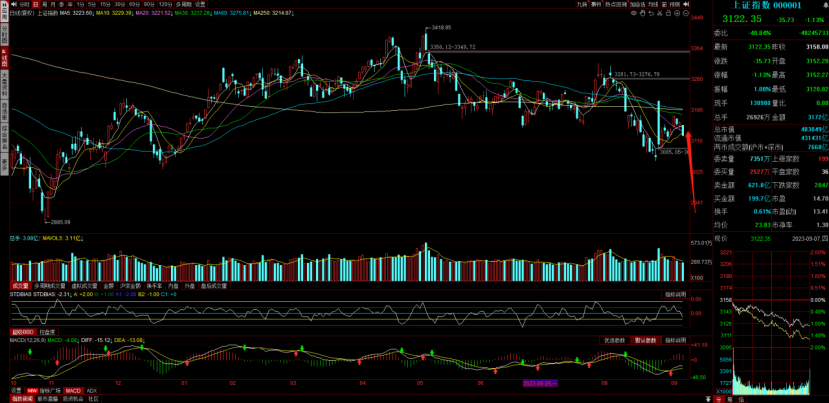The height and width of the screenshot is (403, 829).
Task: Click the list icon beside 划线
Action: click(665, 4)
